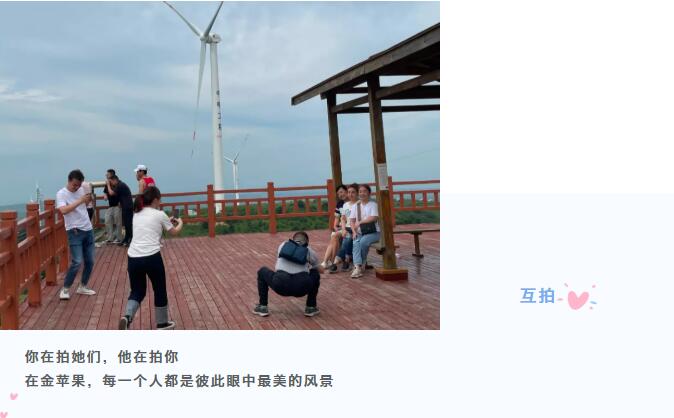
Task: Click the man wearing white cap and red vest
Action: pyautogui.click(x=143, y=179)
